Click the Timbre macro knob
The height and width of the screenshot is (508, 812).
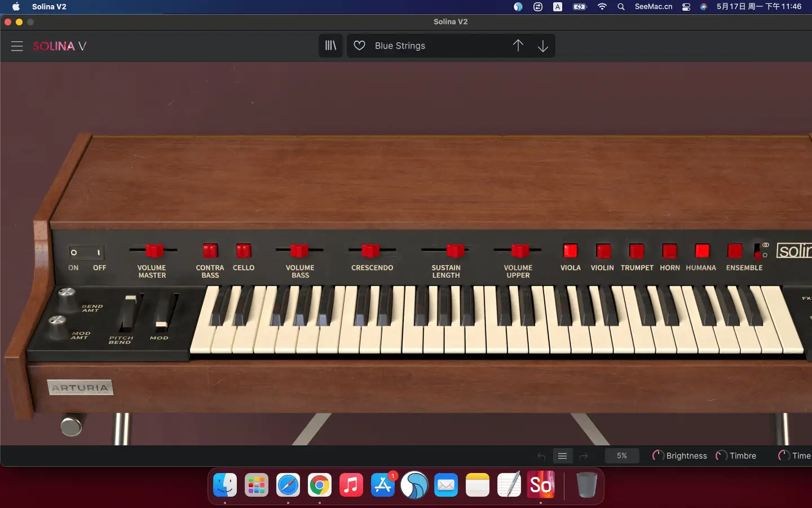(x=721, y=456)
